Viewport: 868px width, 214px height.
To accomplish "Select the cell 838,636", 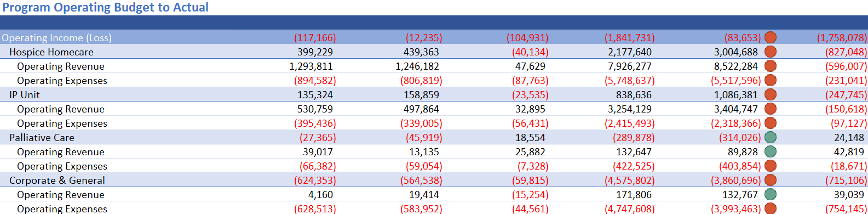I will pos(634,95).
